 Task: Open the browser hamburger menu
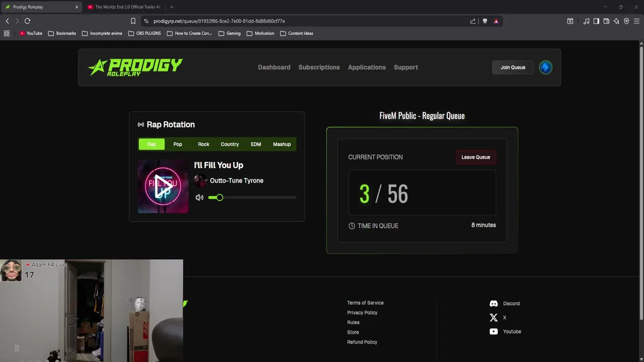click(636, 21)
